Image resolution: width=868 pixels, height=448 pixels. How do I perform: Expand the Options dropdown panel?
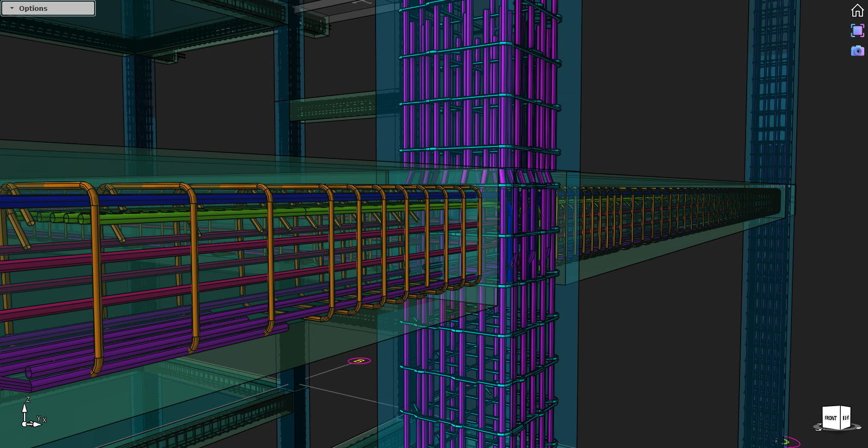click(48, 8)
